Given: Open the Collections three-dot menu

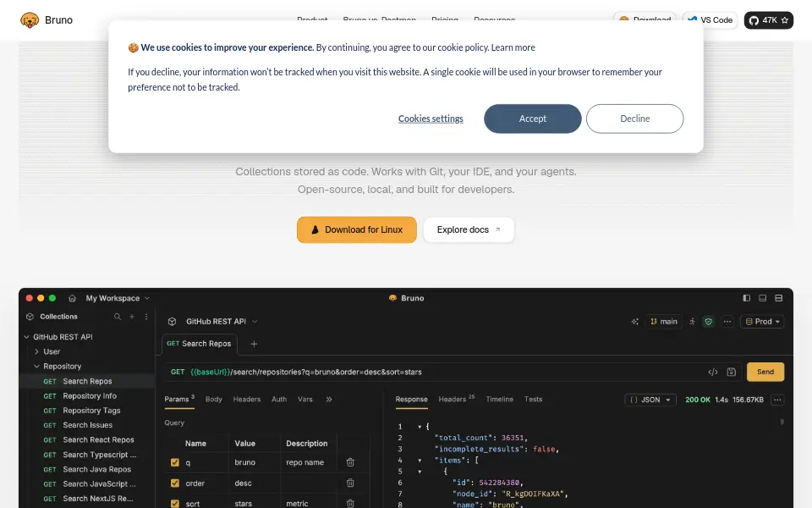Looking at the screenshot, I should [146, 317].
